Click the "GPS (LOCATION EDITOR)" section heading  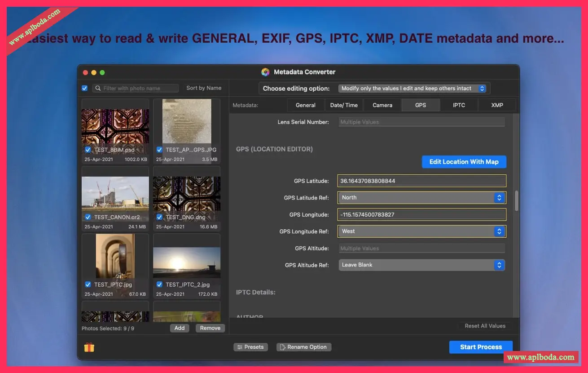click(274, 149)
